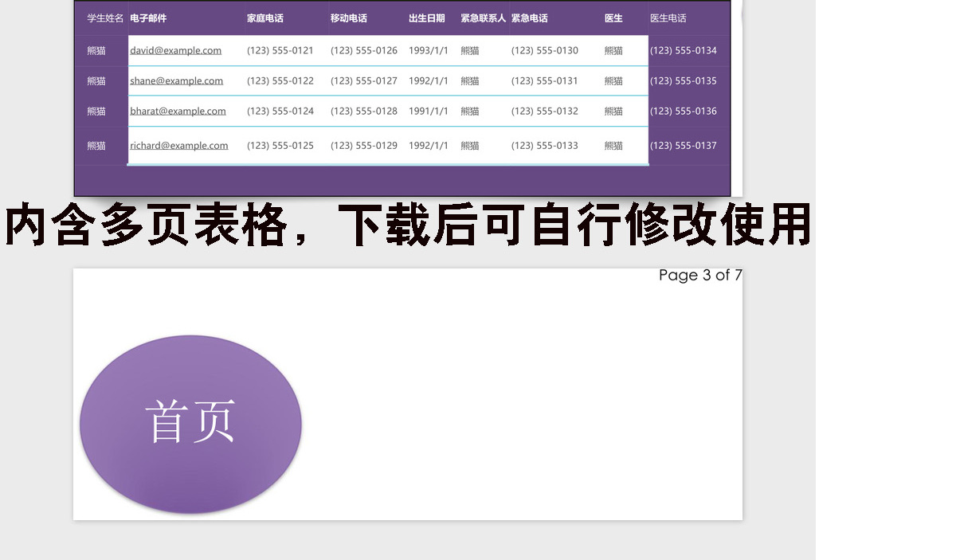Select the 电子邮件 column header
This screenshot has height=560, width=956.
click(x=148, y=18)
